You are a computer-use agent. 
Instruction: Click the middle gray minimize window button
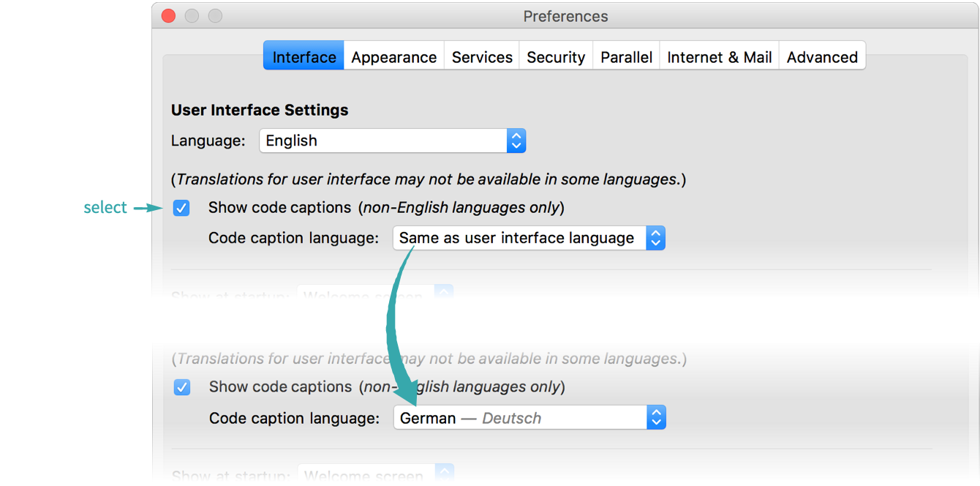pos(192,16)
